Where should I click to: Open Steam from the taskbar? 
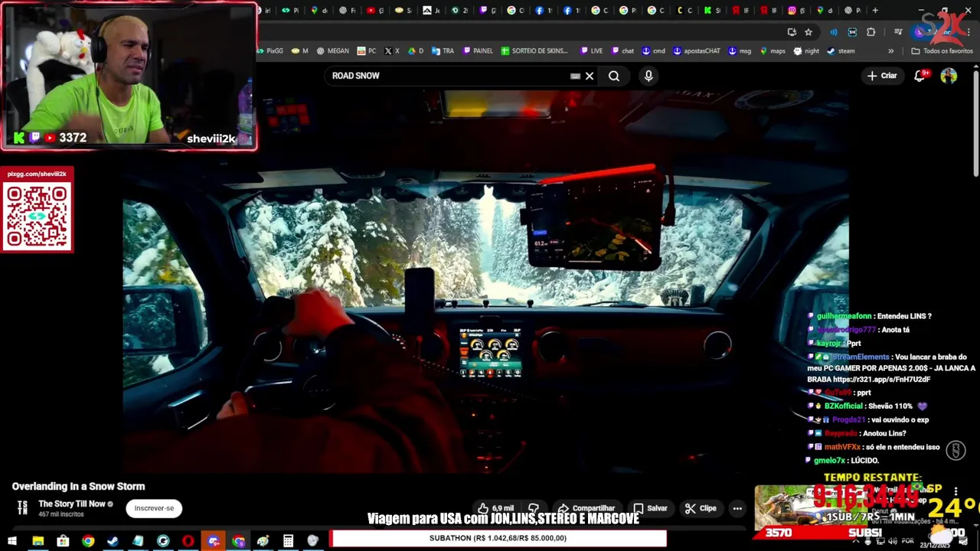113,541
